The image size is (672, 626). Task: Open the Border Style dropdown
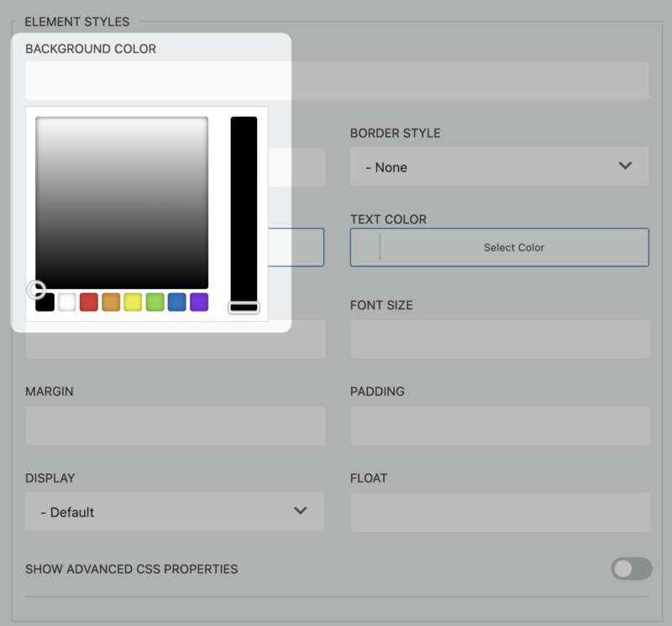point(499,167)
